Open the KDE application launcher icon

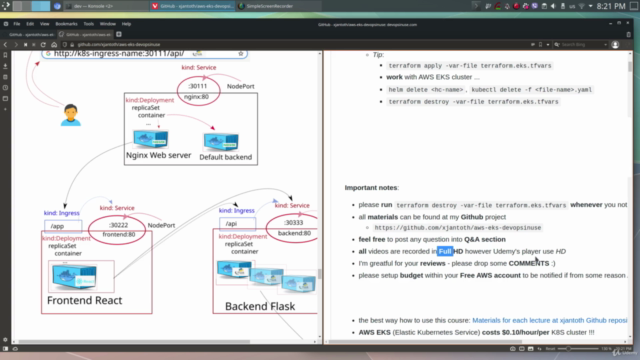6,6
